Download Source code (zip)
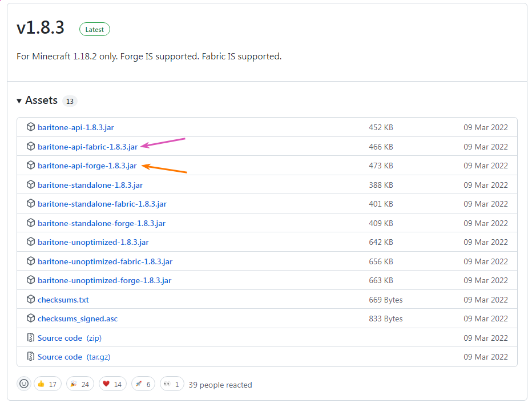Screen dimensions: 532x407 70,338
